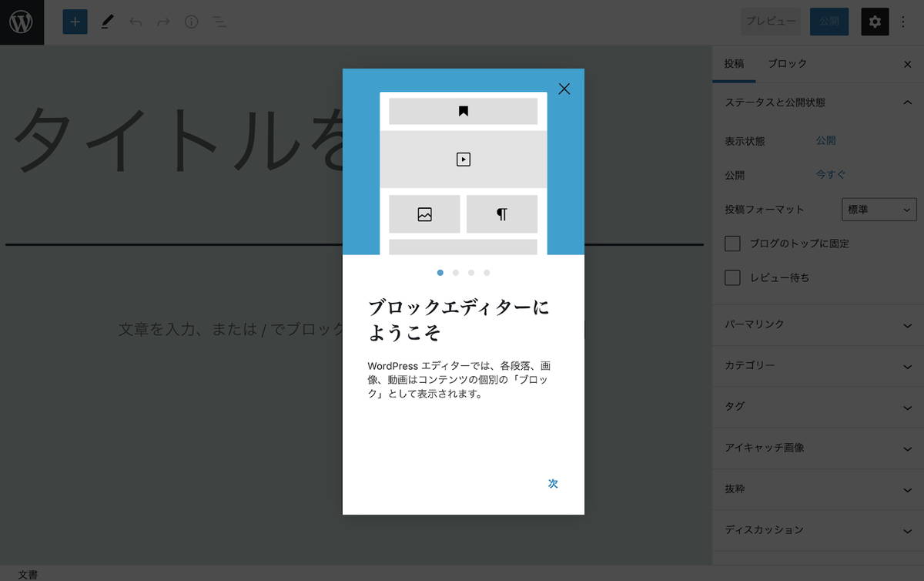Open the block inserter plus button

75,22
